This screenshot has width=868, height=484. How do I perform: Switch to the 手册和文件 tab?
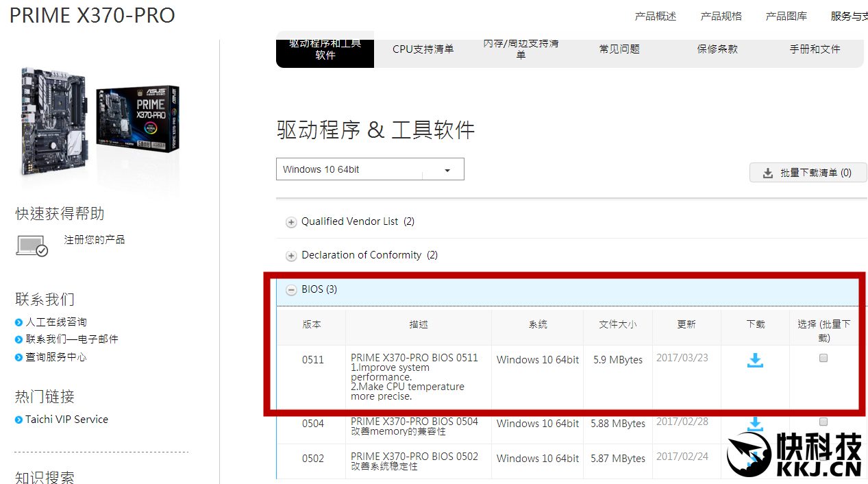[815, 49]
